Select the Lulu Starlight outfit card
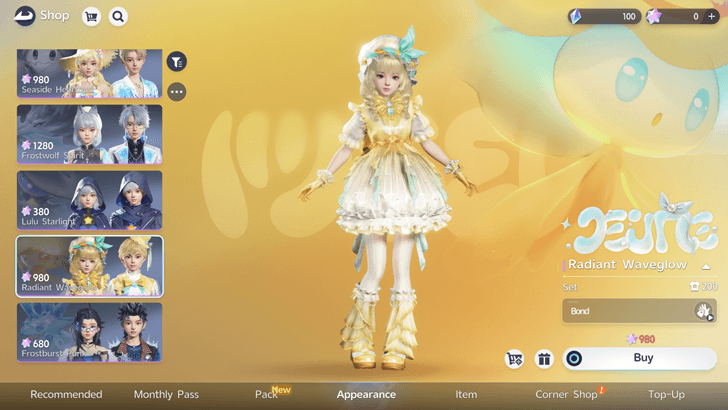Image resolution: width=728 pixels, height=410 pixels. (x=90, y=200)
